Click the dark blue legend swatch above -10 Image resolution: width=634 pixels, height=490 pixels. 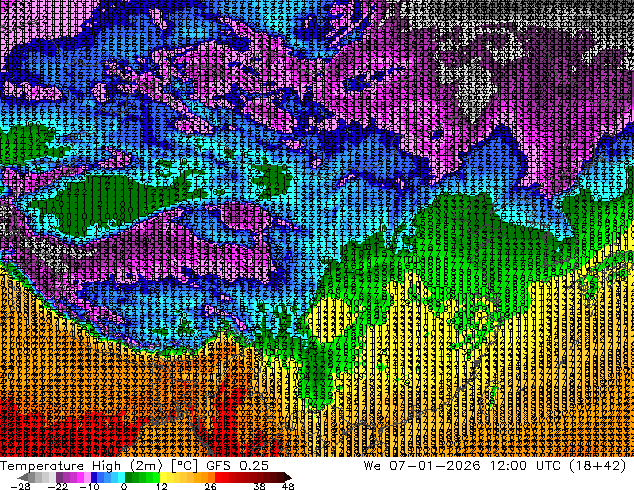click(x=94, y=477)
